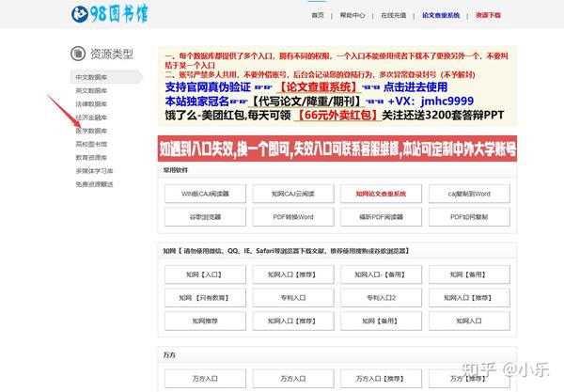564x392 pixels.
Task: Click the 万方 section heading
Action: [169, 355]
